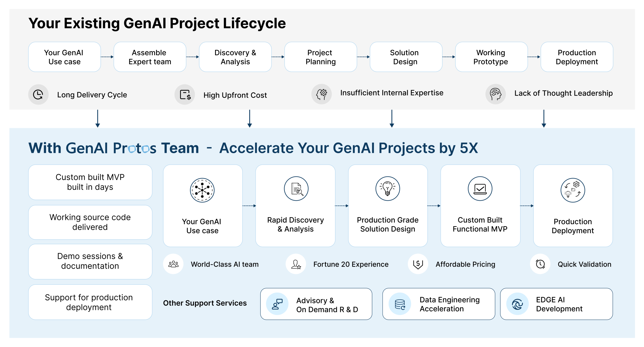Click the Insufficient Internal Expertise head-gear icon

tap(321, 94)
